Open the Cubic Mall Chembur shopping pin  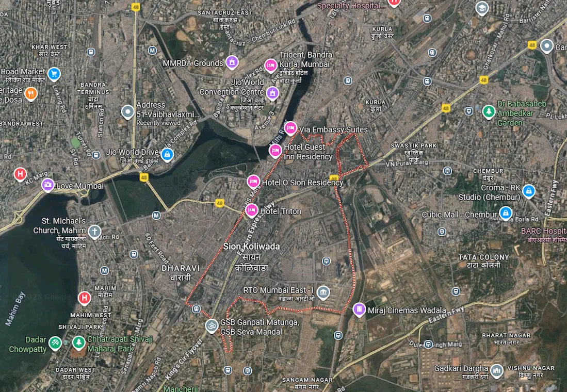click(506, 213)
